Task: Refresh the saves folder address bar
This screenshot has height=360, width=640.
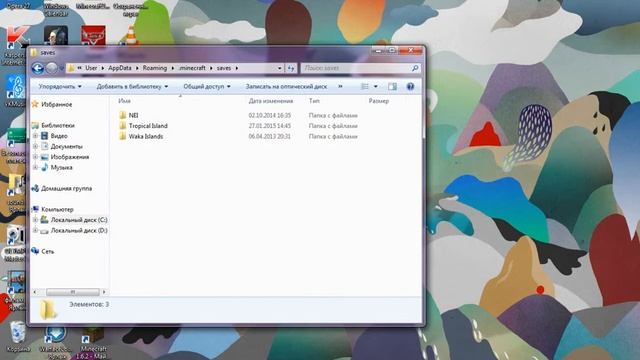Action: point(291,68)
